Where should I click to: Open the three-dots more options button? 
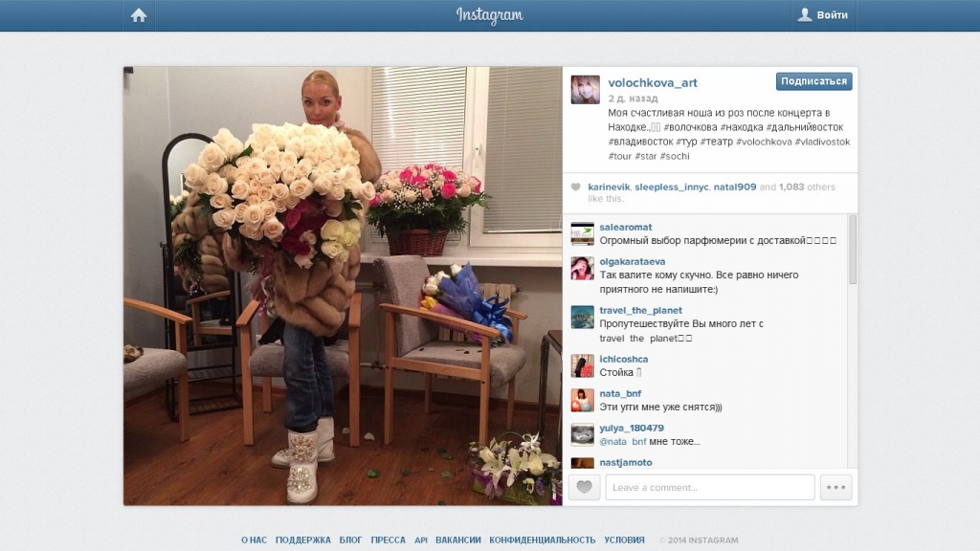[835, 487]
